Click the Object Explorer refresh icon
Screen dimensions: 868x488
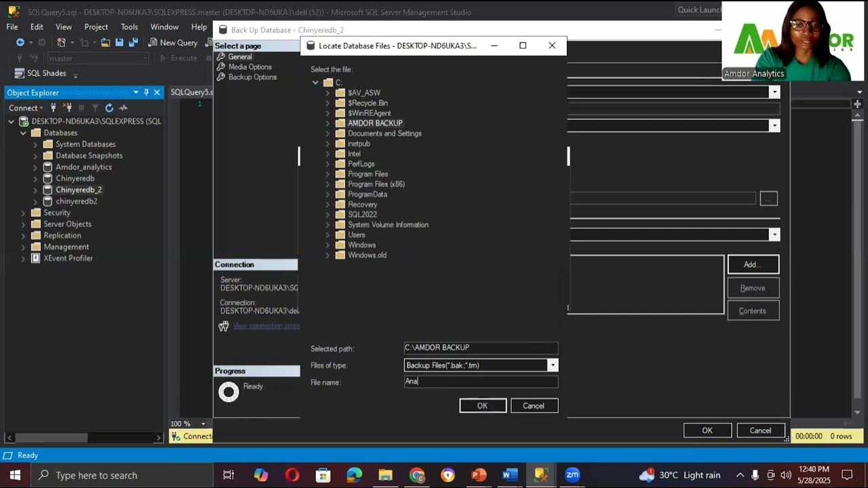point(109,108)
